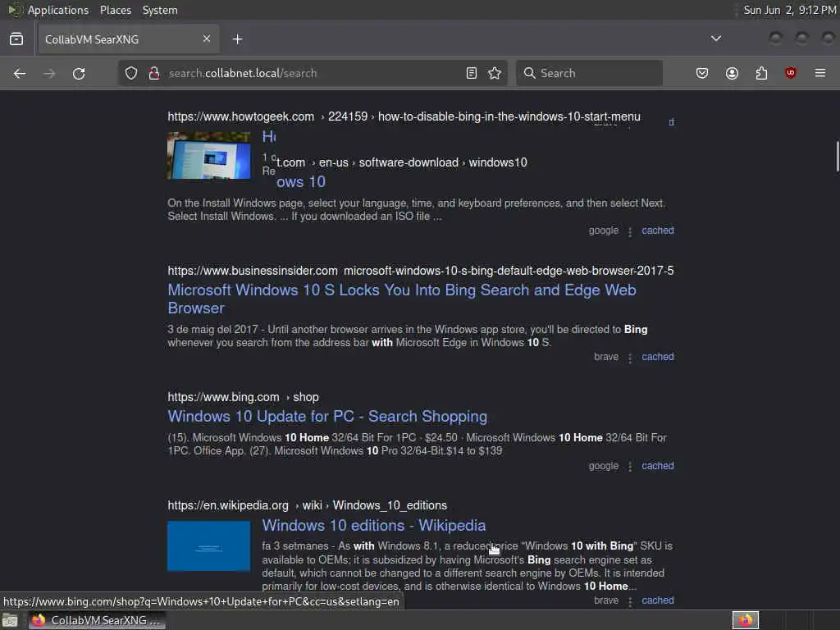Open the uBlock Origin extension icon

[790, 73]
